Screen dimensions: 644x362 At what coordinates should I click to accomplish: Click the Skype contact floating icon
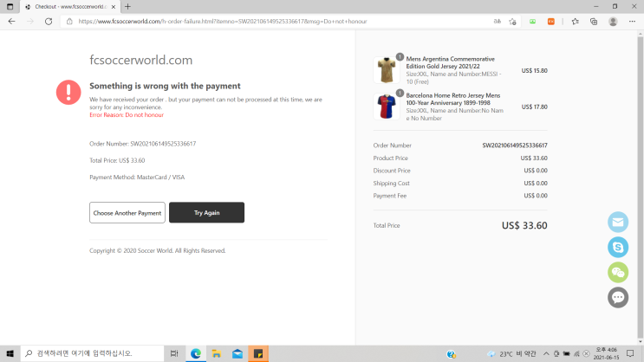tap(618, 247)
